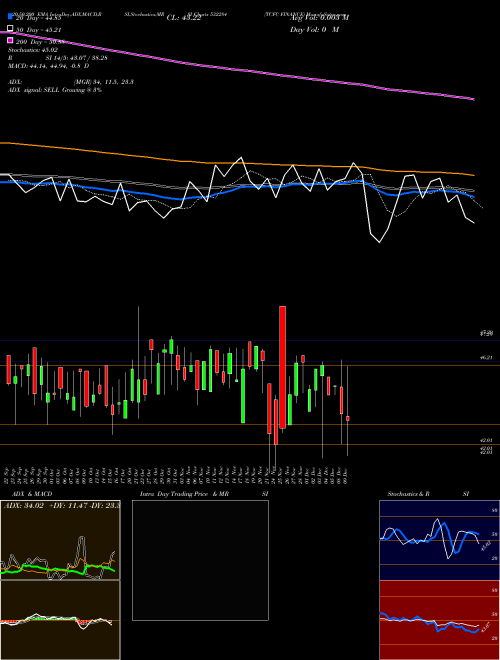This screenshot has width=500, height=660.
Task: Click the Day Vol: 0 M label
Action: tap(314, 30)
